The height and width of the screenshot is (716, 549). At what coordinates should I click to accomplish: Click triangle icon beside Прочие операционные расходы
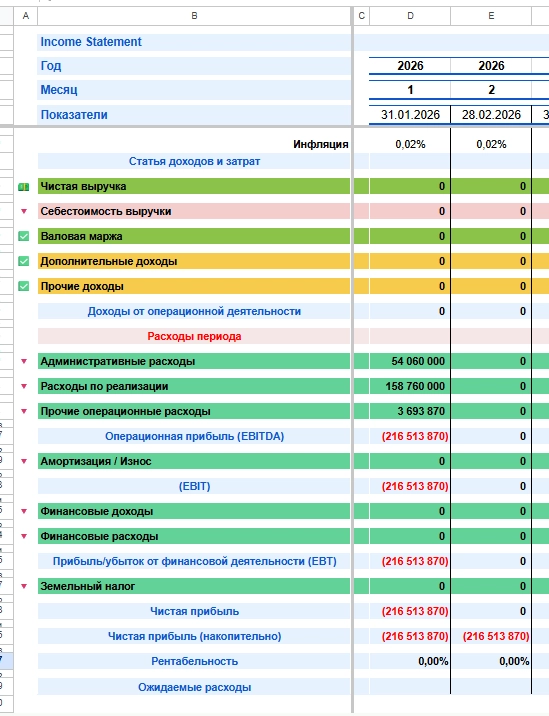click(24, 411)
